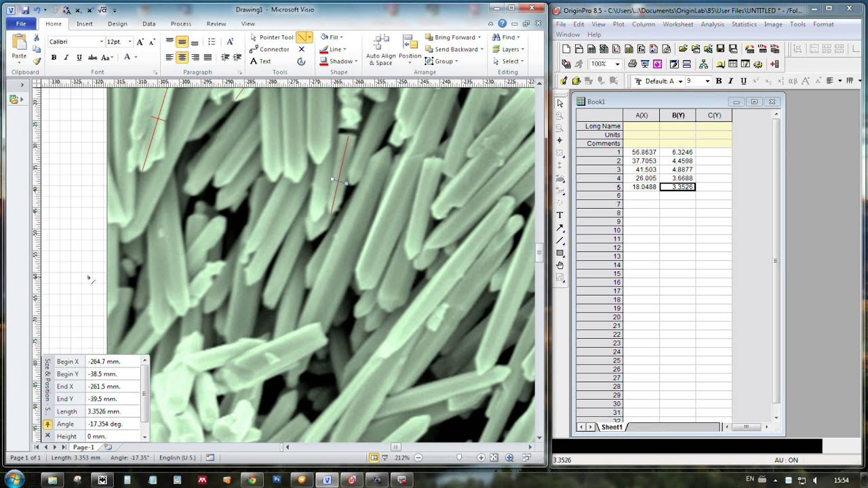Toggle Italic in OriginPro format toolbar
868x488 pixels.
(730, 81)
